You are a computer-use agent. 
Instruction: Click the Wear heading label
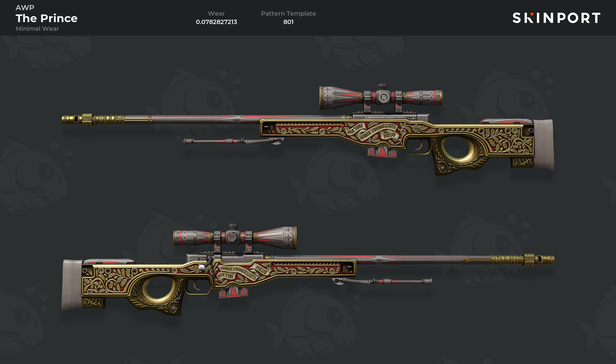click(216, 13)
